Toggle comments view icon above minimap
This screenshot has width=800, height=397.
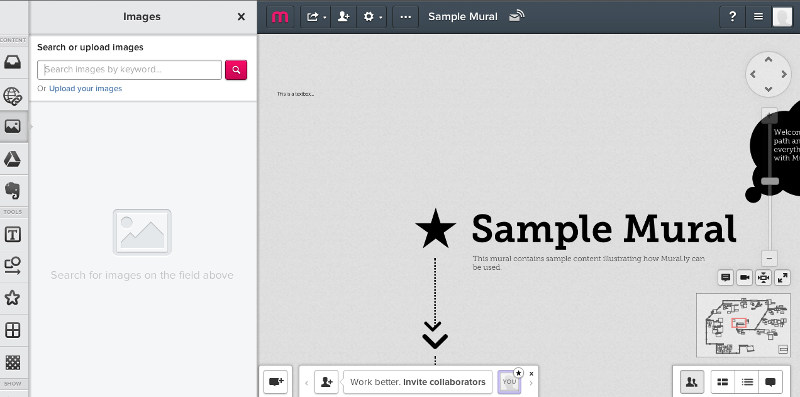pos(726,278)
